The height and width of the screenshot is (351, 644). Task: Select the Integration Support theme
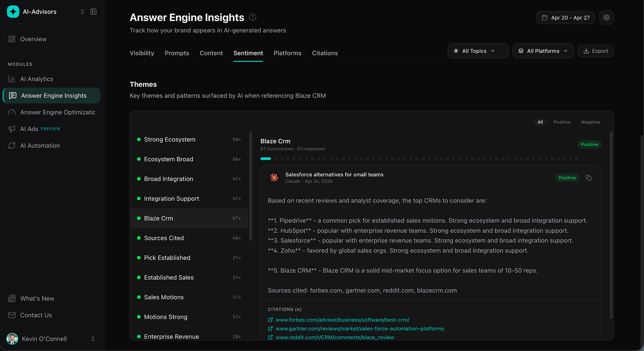pos(189,199)
